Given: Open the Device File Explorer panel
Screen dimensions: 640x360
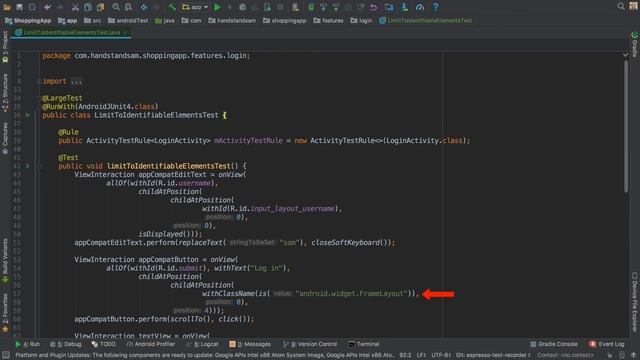Looking at the screenshot, I should [635, 302].
